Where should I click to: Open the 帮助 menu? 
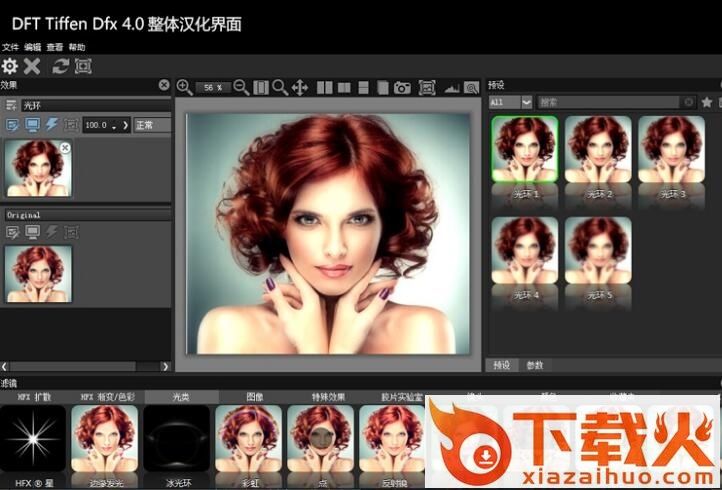[x=77, y=47]
